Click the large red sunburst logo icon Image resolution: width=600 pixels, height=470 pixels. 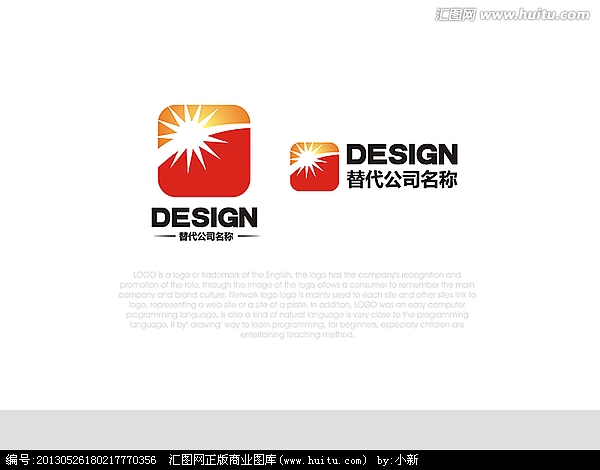pyautogui.click(x=204, y=150)
